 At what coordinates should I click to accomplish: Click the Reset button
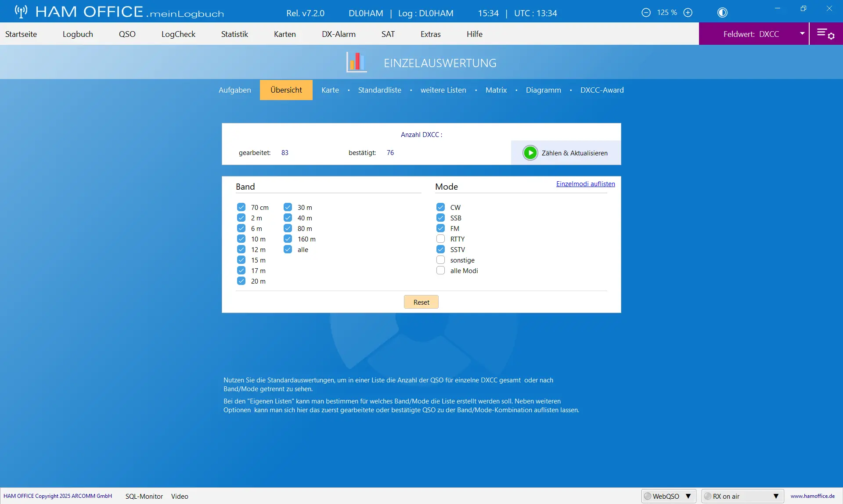click(421, 302)
